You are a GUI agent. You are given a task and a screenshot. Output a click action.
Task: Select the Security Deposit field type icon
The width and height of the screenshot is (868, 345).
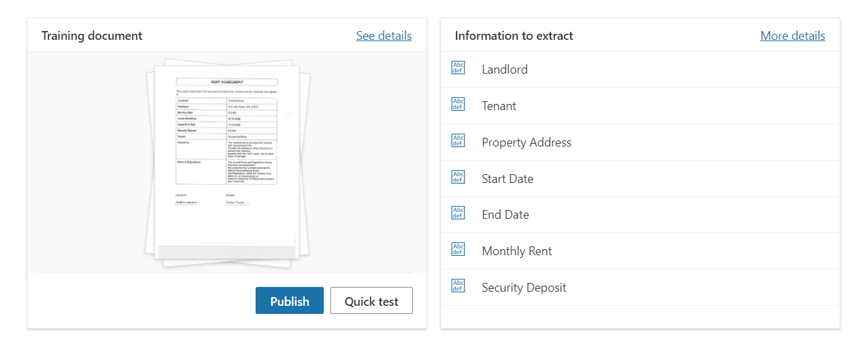pos(458,286)
